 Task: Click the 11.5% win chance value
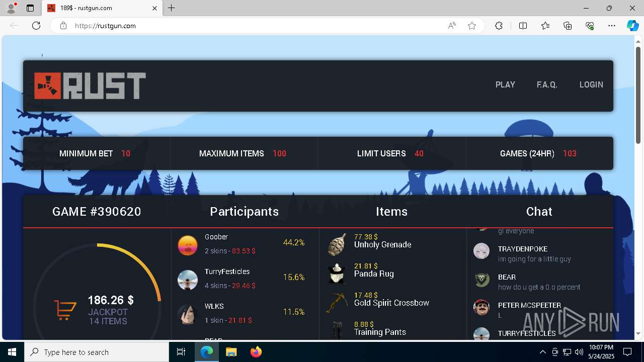click(294, 312)
